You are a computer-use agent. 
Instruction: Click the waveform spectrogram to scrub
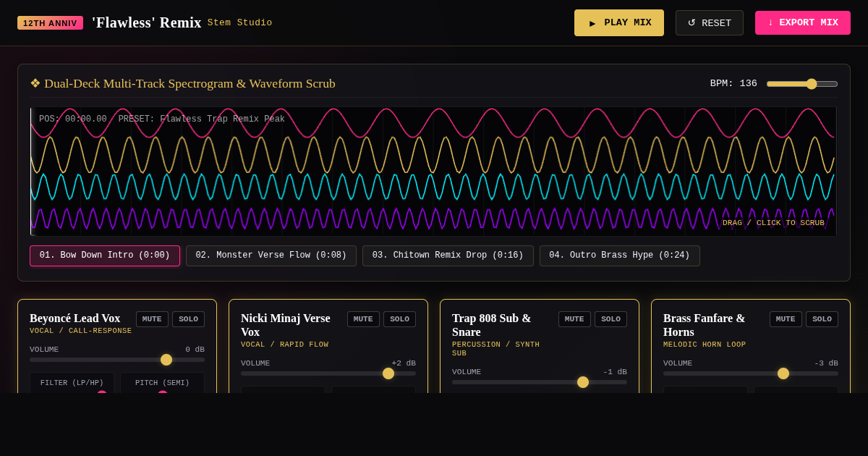pyautogui.click(x=434, y=172)
